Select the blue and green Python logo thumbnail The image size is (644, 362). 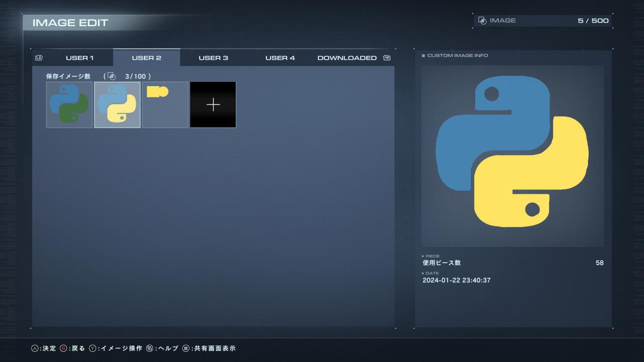(69, 105)
